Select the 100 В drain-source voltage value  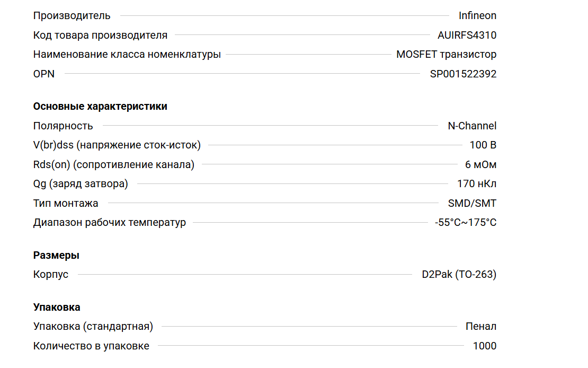click(483, 145)
